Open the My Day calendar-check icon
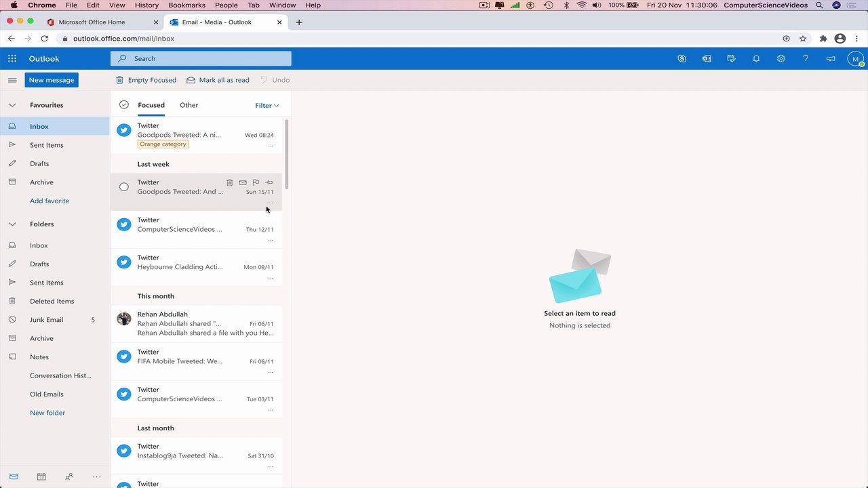This screenshot has height=488, width=868. pos(731,58)
